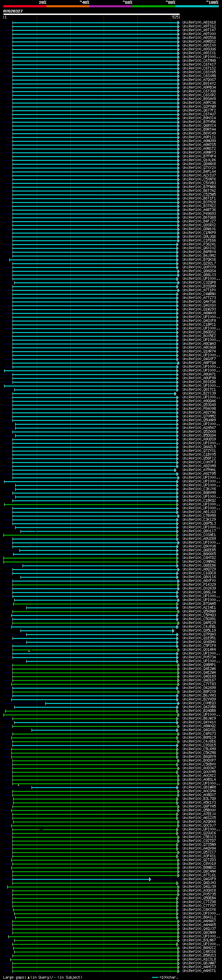Image resolution: width=222 pixels, height=980 pixels.
Task: Click the cyan ~100% identity legend segment
Action: [197, 6]
